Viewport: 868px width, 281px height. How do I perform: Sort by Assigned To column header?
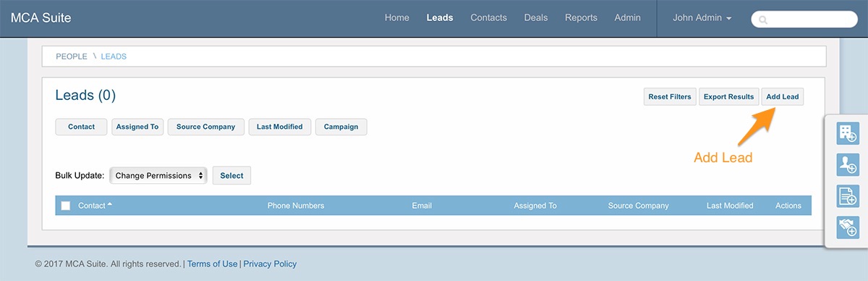coord(535,206)
